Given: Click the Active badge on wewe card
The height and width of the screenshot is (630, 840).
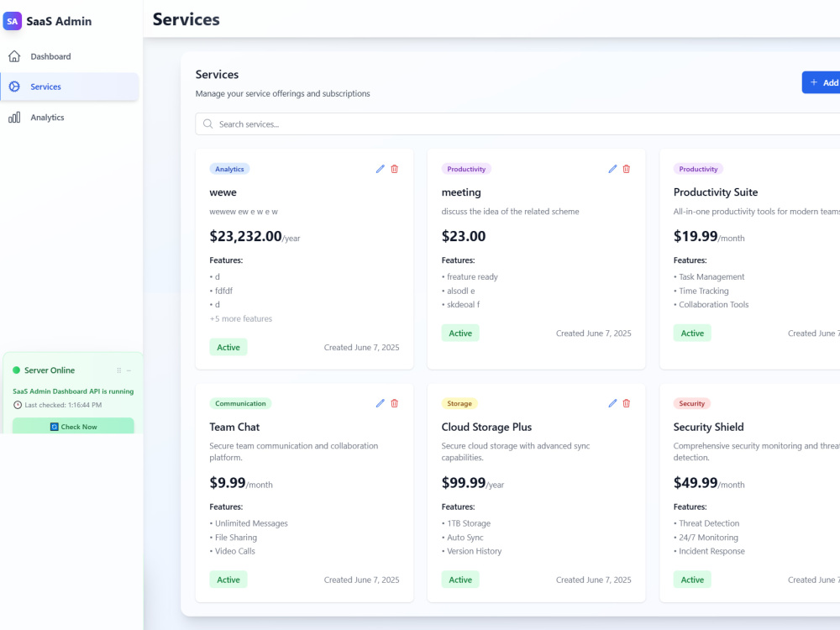Looking at the screenshot, I should tap(228, 347).
